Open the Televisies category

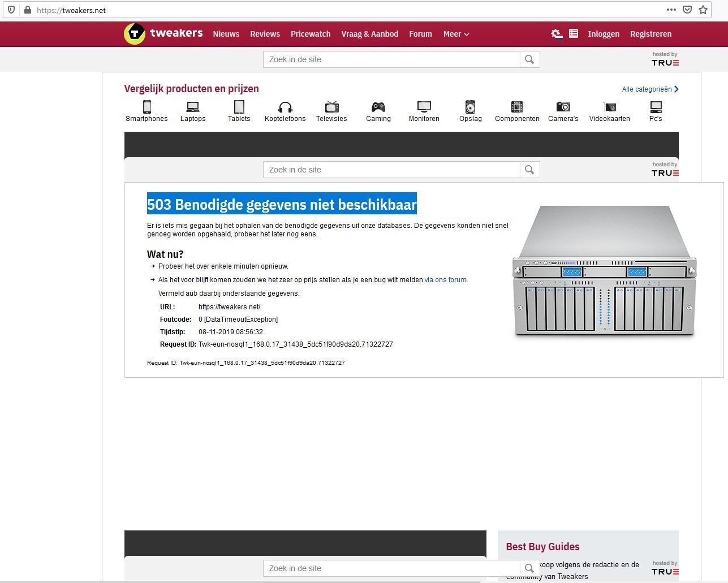331,111
